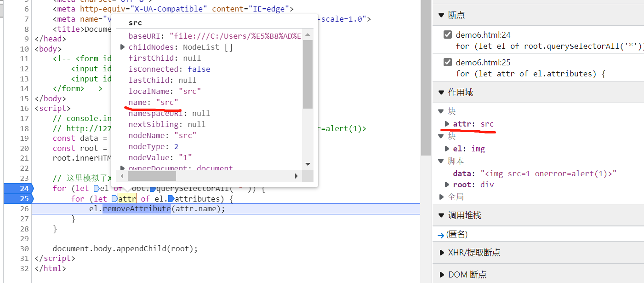Expand childNodes in the src tooltip

pos(122,47)
